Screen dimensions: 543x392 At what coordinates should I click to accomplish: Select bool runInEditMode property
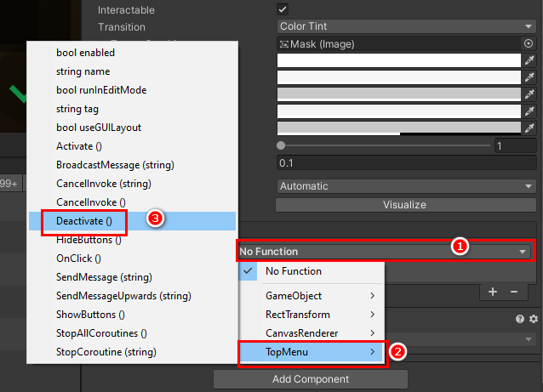132,90
